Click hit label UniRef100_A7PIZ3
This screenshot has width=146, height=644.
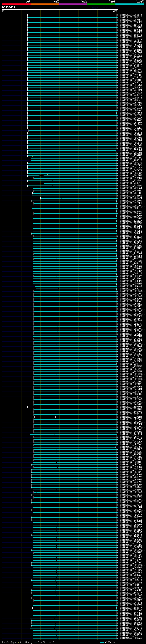131,58
